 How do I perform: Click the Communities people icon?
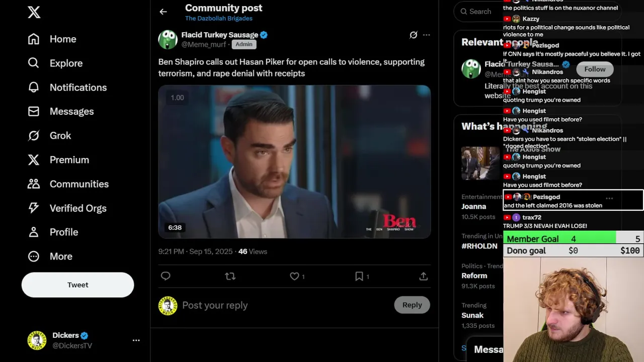(x=34, y=184)
